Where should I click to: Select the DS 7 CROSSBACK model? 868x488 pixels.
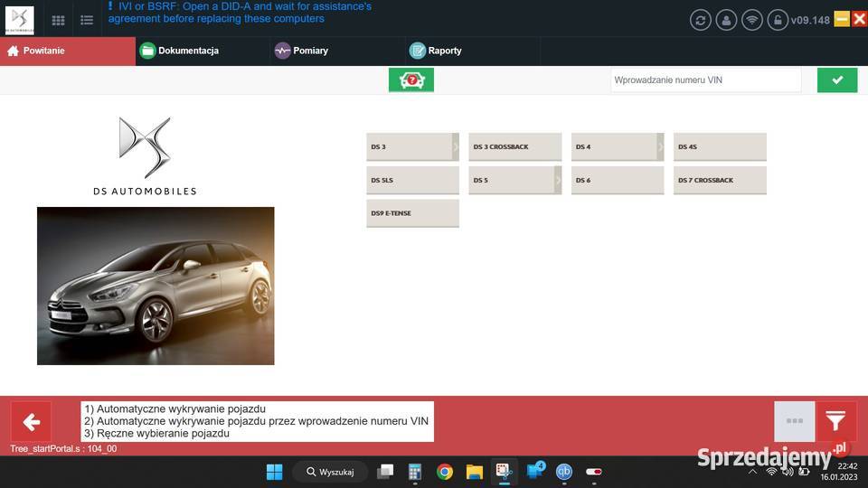[721, 180]
